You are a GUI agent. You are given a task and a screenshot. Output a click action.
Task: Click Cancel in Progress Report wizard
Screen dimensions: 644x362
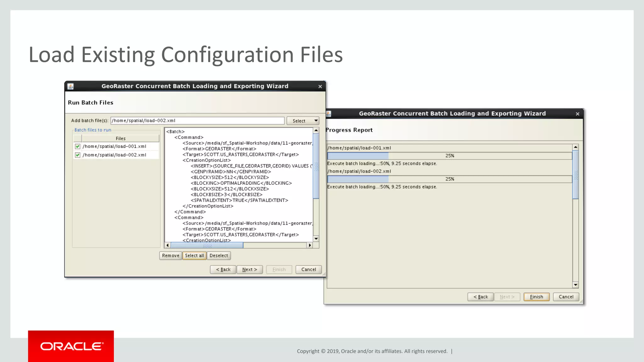(x=566, y=297)
